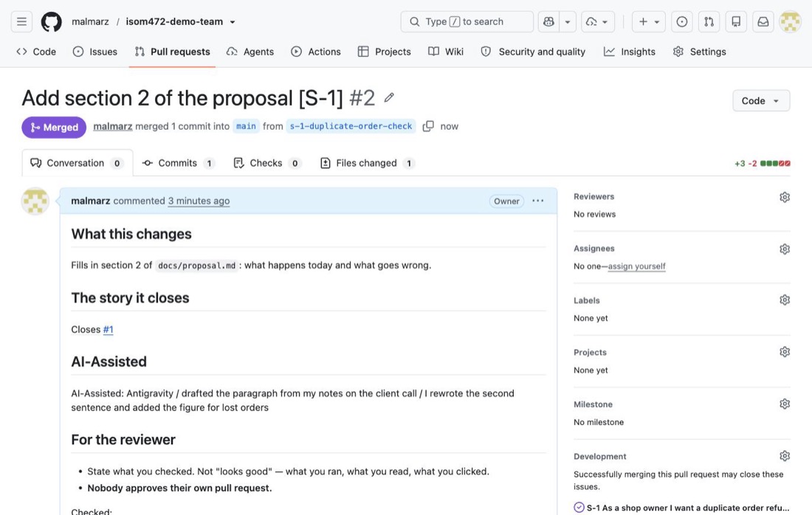
Task: Open pull requests icon in header
Action: pos(709,21)
